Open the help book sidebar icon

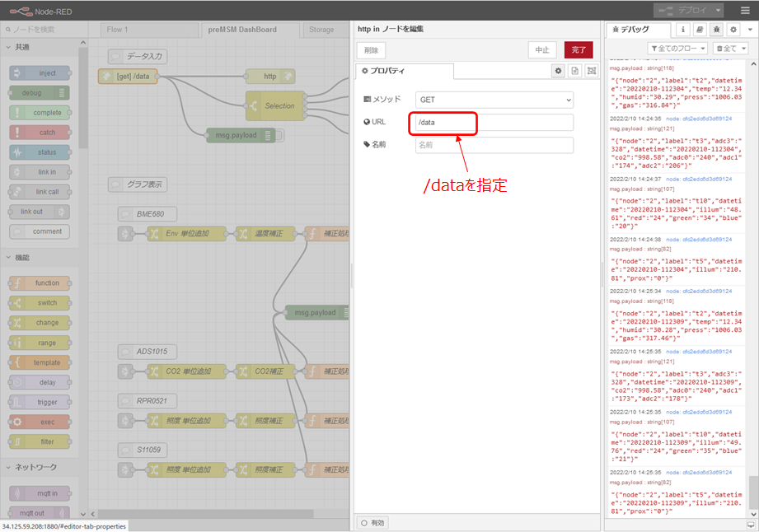coord(700,30)
